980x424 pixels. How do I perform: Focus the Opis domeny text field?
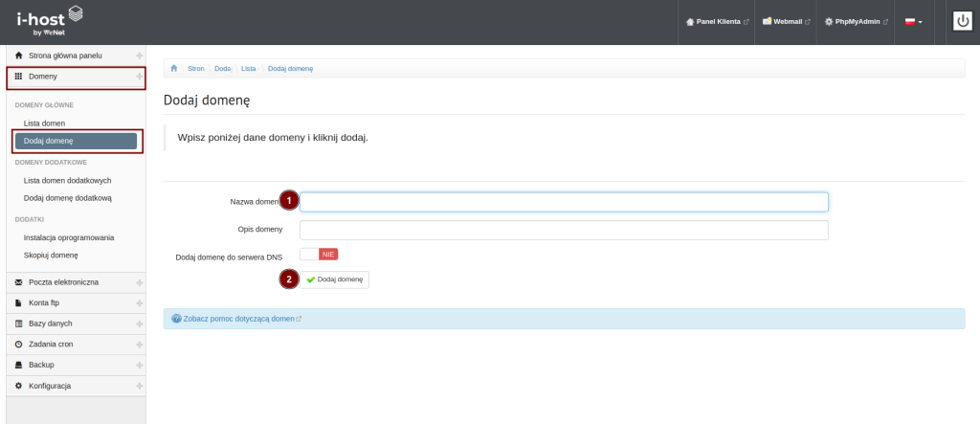(x=563, y=230)
